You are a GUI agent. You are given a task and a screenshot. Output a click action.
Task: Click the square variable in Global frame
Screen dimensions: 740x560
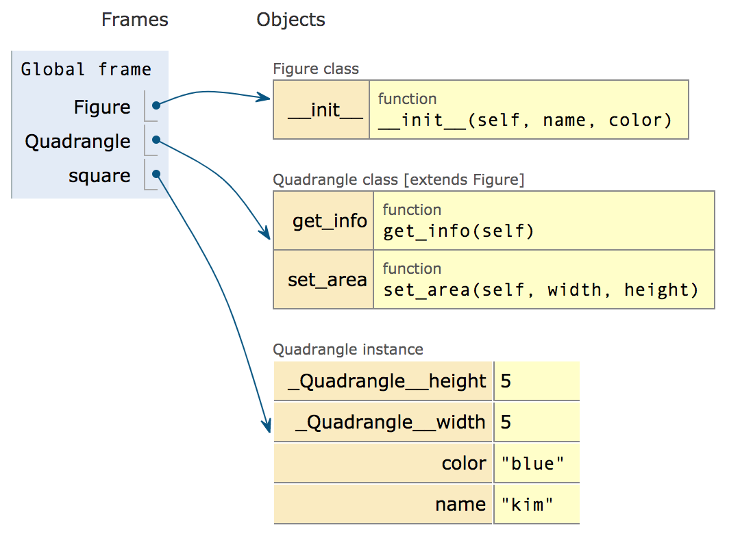99,176
